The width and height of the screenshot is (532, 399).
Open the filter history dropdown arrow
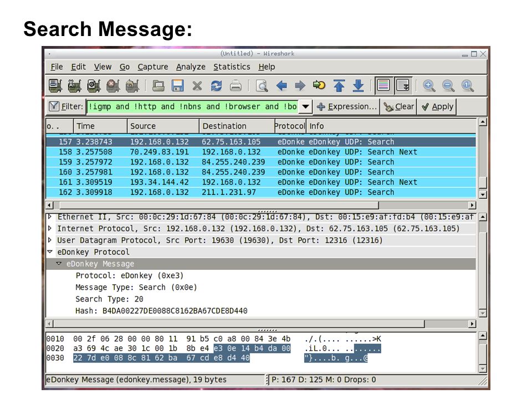305,106
